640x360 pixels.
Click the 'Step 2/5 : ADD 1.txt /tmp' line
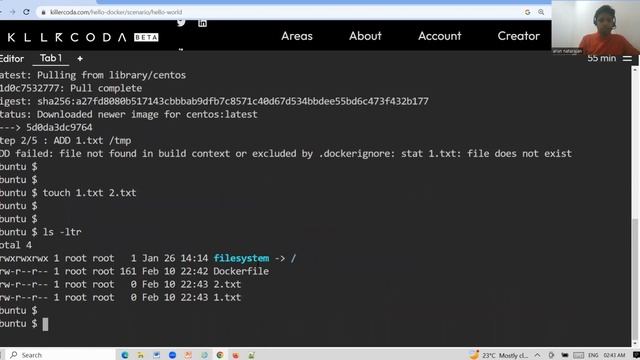tap(66, 140)
